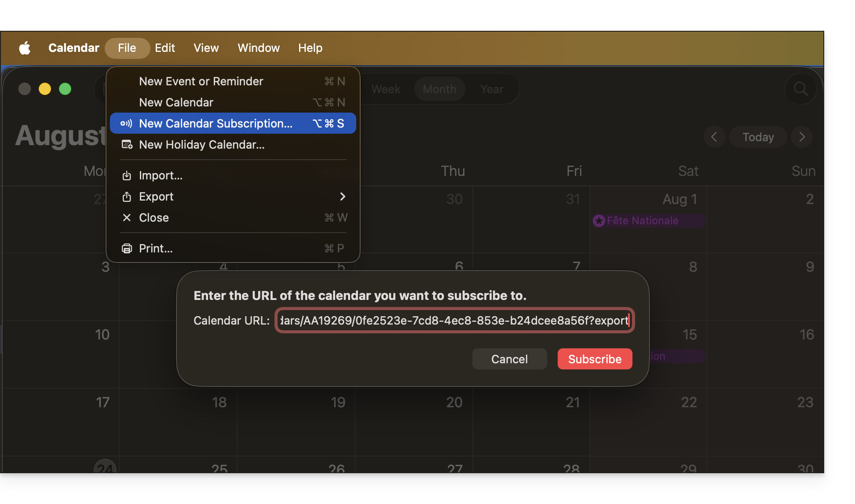855x504 pixels.
Task: Select day 18 in the calendar
Action: click(219, 402)
